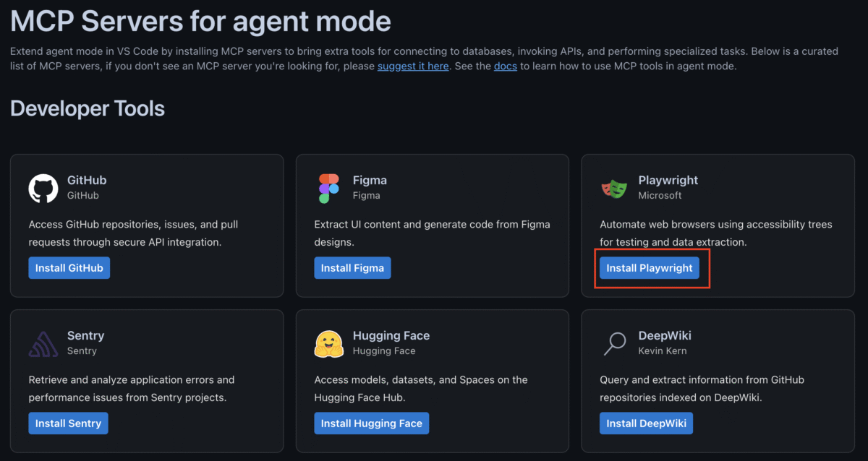Click the Install Playwright button
This screenshot has height=461, width=868.
[650, 267]
